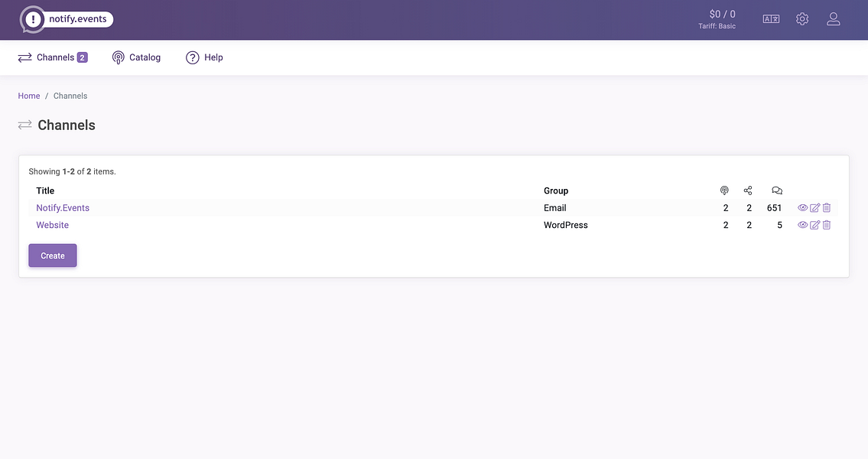This screenshot has width=868, height=459.
Task: Open account settings via gear icon
Action: point(801,18)
